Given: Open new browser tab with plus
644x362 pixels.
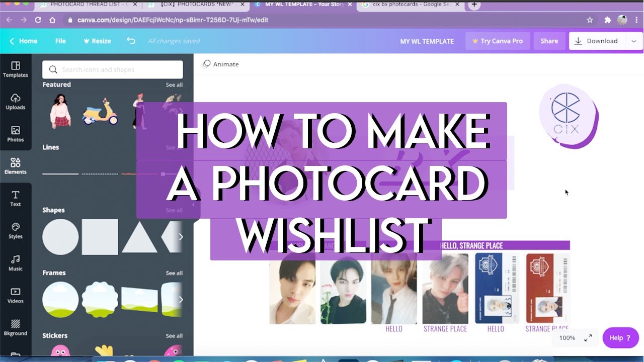Looking at the screenshot, I should pyautogui.click(x=474, y=5).
